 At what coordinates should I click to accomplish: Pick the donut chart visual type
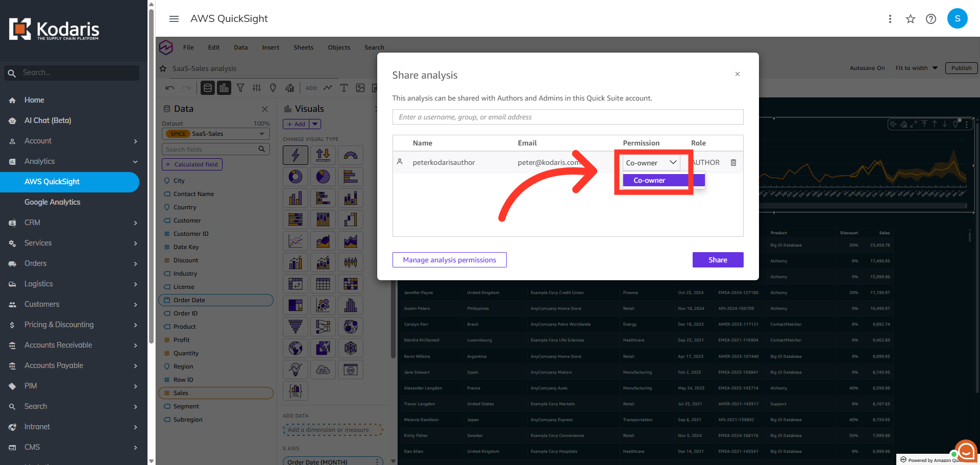(296, 177)
